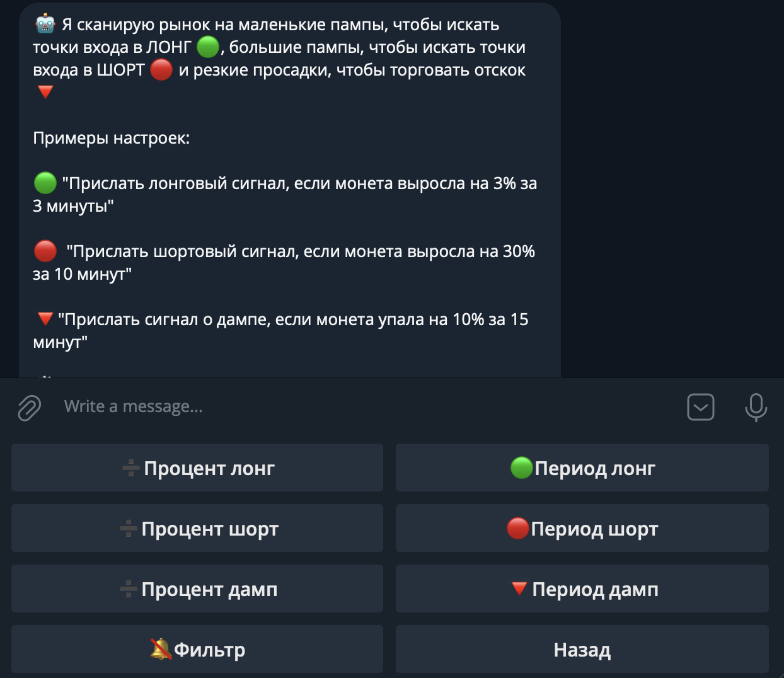Click the bot's message bubble
Viewport: 784px width, 678px height.
(290, 189)
